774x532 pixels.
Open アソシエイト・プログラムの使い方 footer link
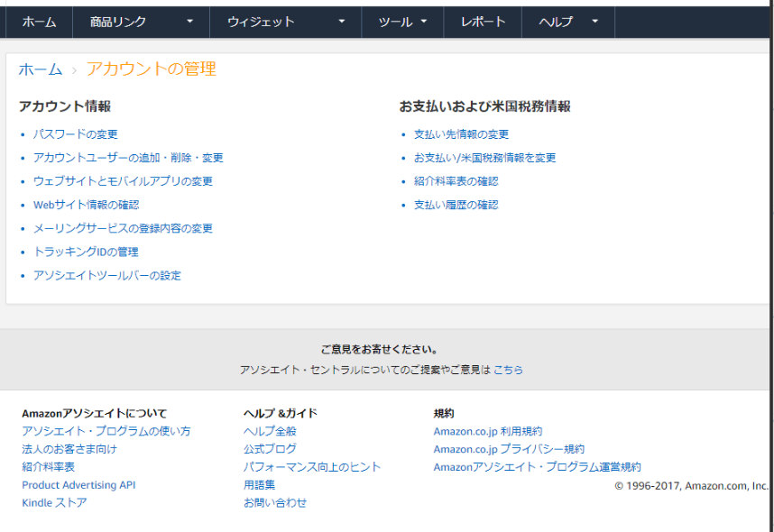[x=106, y=431]
